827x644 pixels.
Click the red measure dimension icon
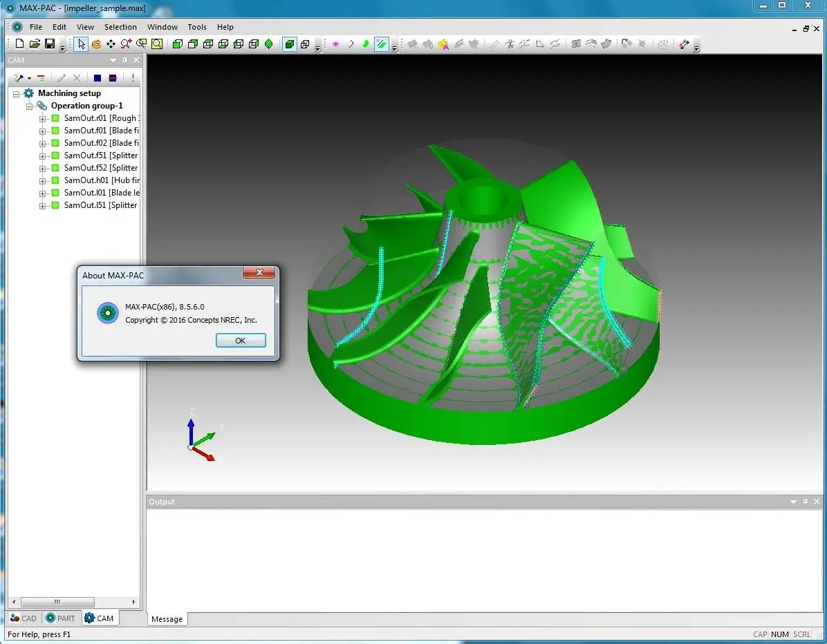coord(684,44)
